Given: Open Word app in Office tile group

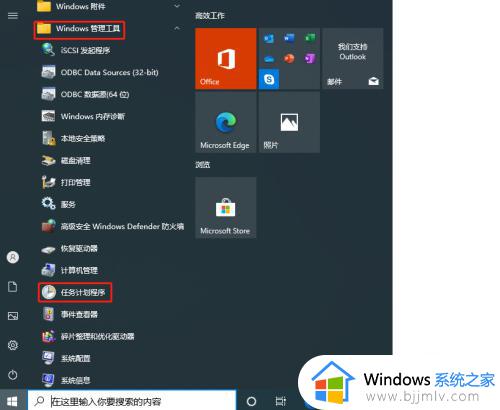Looking at the screenshot, I should (289, 38).
